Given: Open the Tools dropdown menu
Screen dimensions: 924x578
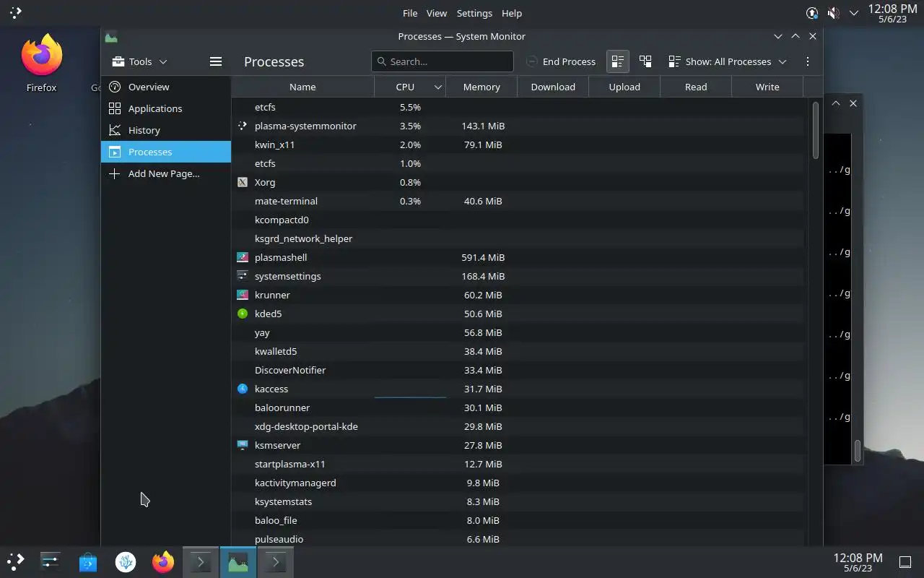Looking at the screenshot, I should [x=139, y=61].
